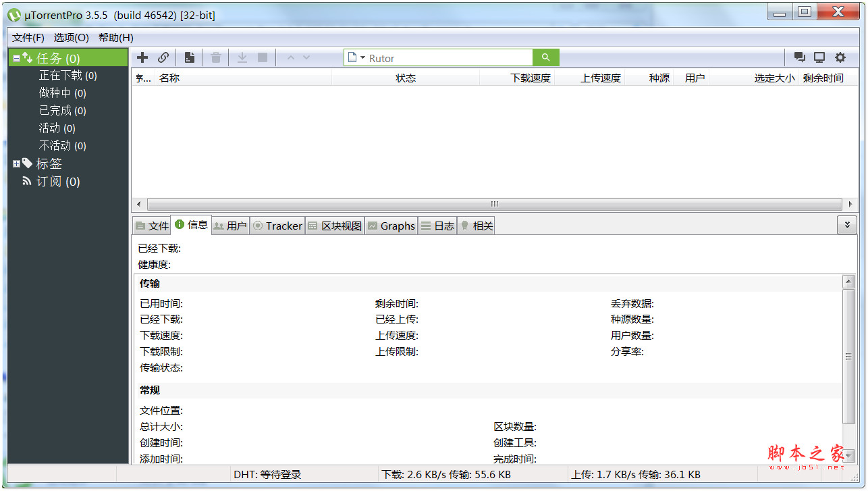868x491 pixels.
Task: Click the torrent list horizontal scrollbar thumb
Action: click(x=494, y=204)
